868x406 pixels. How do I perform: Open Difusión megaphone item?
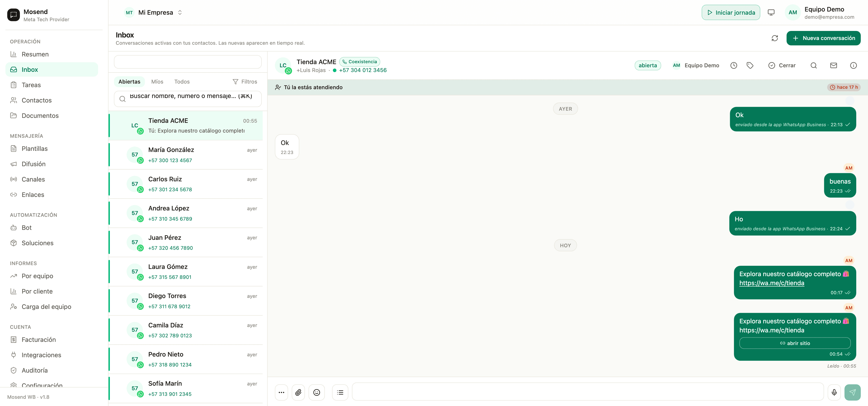[52, 164]
